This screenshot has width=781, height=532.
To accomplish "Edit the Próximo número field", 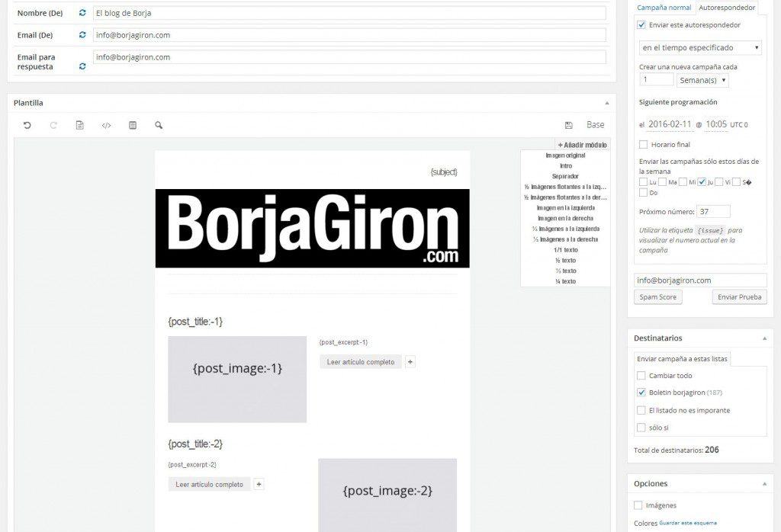I will (x=713, y=212).
